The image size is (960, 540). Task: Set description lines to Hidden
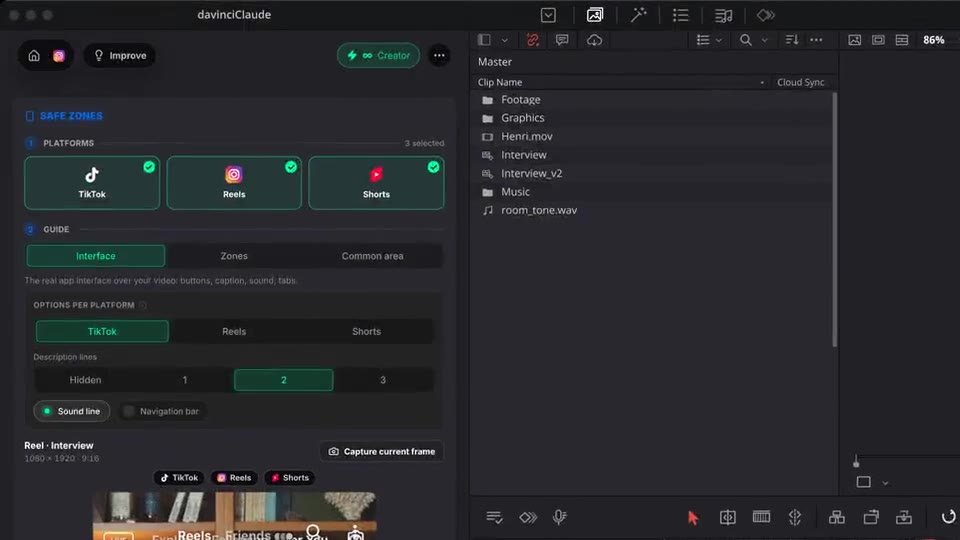(x=85, y=380)
